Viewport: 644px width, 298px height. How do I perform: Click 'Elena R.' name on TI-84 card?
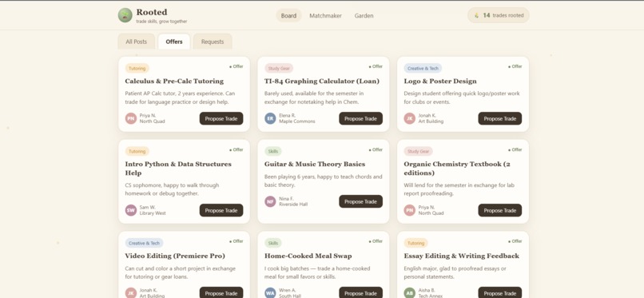287,116
